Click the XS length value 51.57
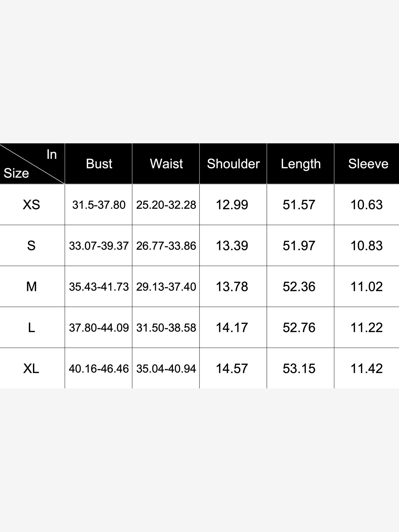The height and width of the screenshot is (532, 399). click(x=299, y=205)
